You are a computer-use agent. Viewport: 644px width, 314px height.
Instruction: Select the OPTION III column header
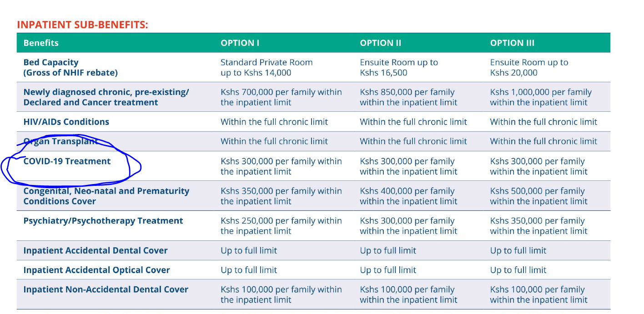512,43
